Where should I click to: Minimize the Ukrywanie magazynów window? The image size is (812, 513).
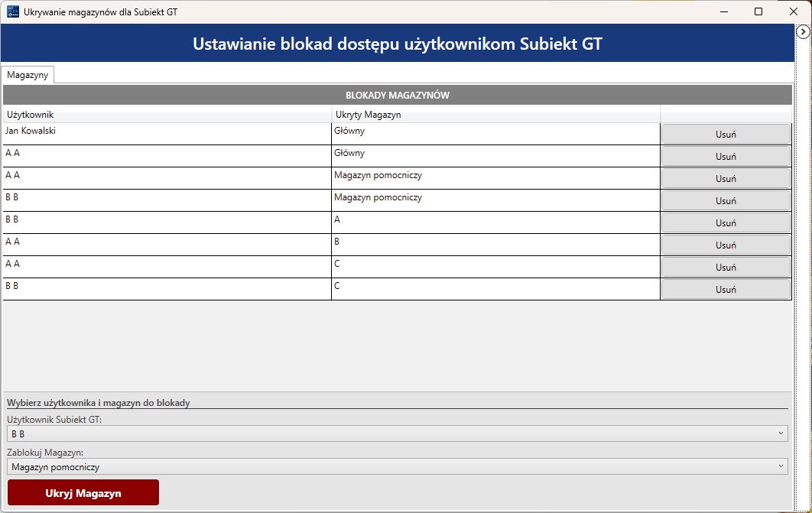tap(723, 11)
